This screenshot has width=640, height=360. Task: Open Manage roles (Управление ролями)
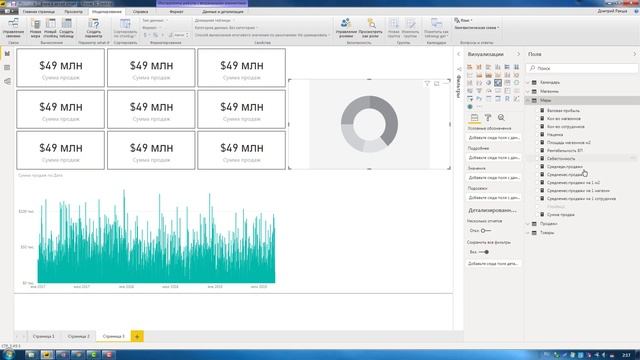[346, 28]
